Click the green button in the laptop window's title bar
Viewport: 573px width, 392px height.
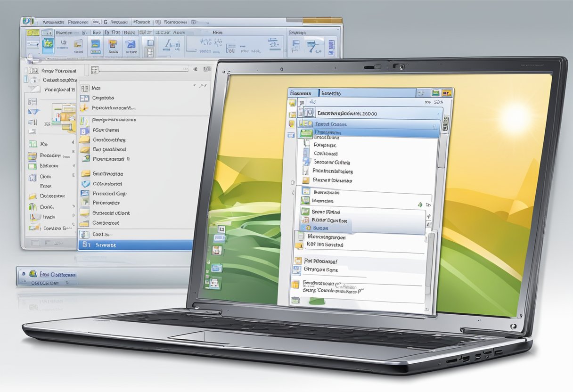[x=436, y=93]
